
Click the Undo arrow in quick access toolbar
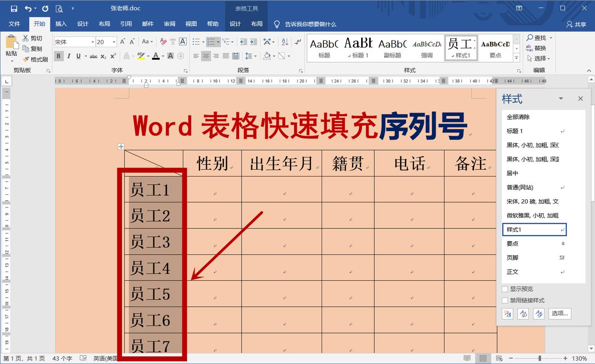(x=28, y=9)
